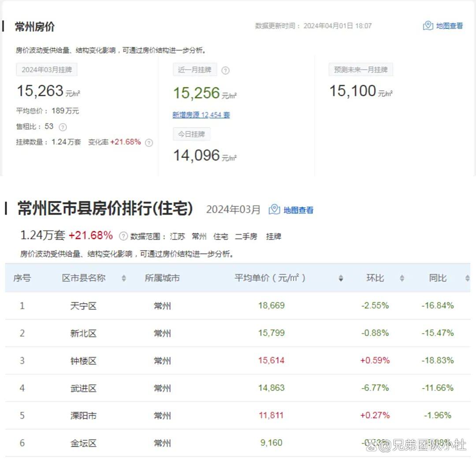Click the 今日挂牌 label
This screenshot has width=476, height=462.
(x=191, y=134)
